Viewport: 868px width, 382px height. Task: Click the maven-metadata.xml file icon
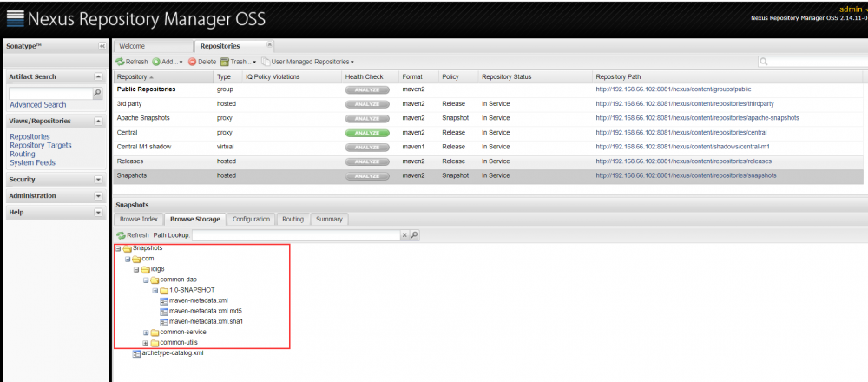coord(163,301)
